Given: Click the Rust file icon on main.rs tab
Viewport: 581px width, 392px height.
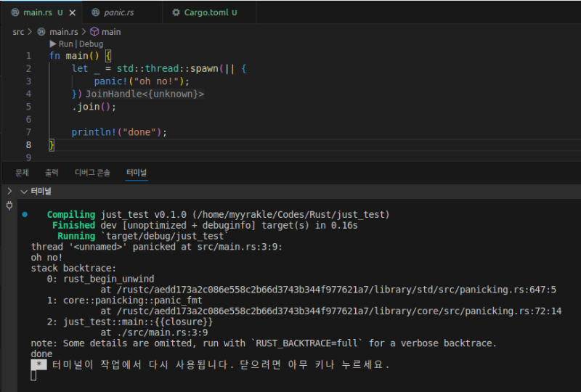Looking at the screenshot, I should coord(15,13).
